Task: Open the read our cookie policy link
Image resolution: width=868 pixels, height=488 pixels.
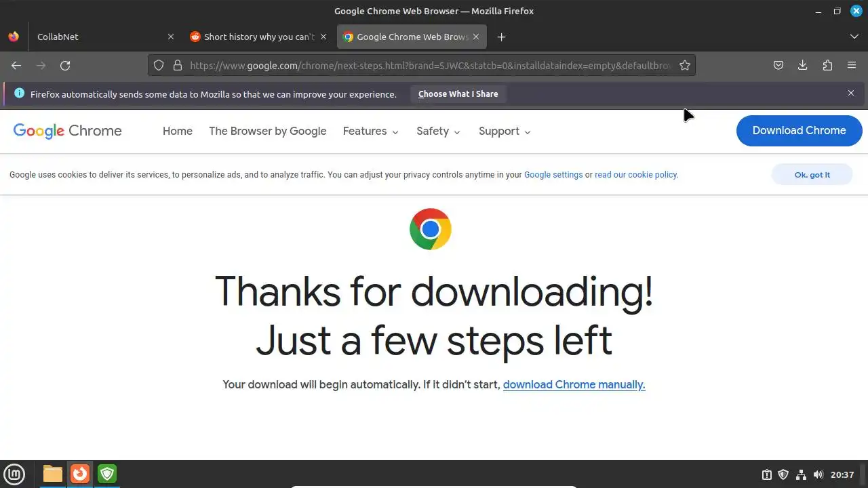Action: [x=636, y=174]
